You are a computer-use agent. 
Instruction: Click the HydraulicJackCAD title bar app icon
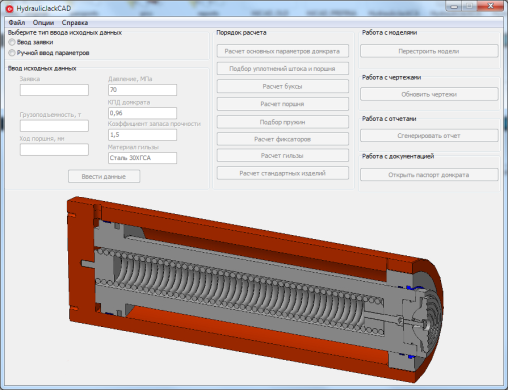pyautogui.click(x=10, y=8)
